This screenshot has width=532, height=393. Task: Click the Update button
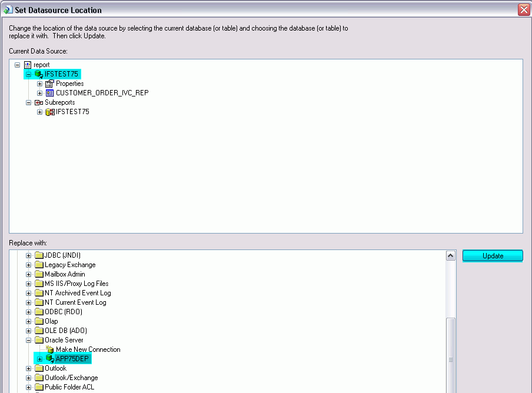point(492,256)
